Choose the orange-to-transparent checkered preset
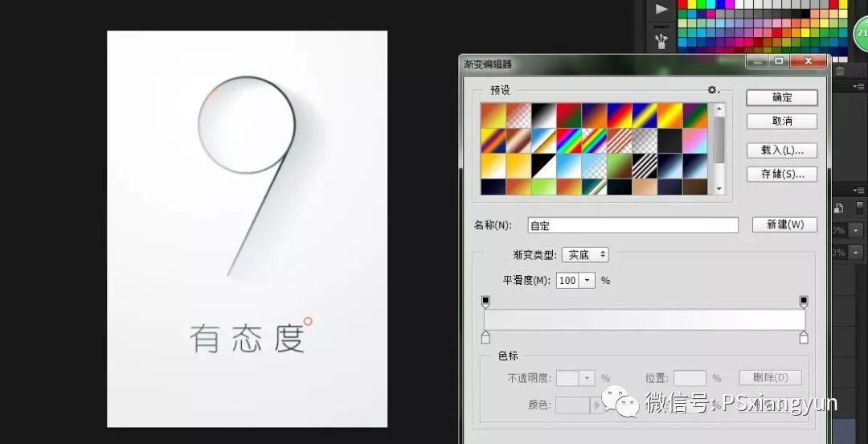The width and height of the screenshot is (868, 444). (x=518, y=115)
